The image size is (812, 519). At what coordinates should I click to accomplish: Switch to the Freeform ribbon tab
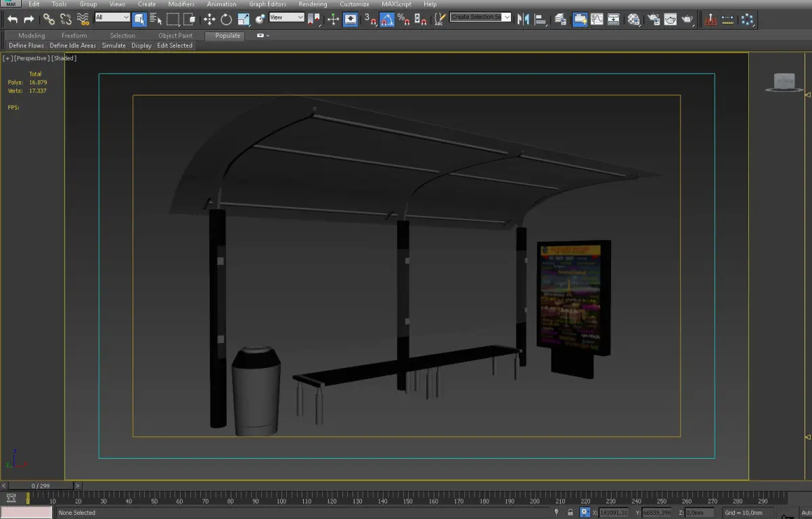point(74,35)
